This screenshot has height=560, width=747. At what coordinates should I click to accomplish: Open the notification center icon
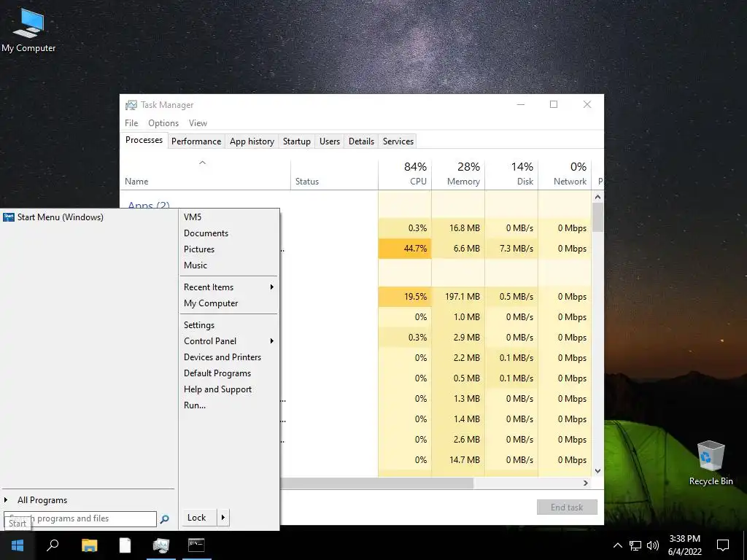723,545
